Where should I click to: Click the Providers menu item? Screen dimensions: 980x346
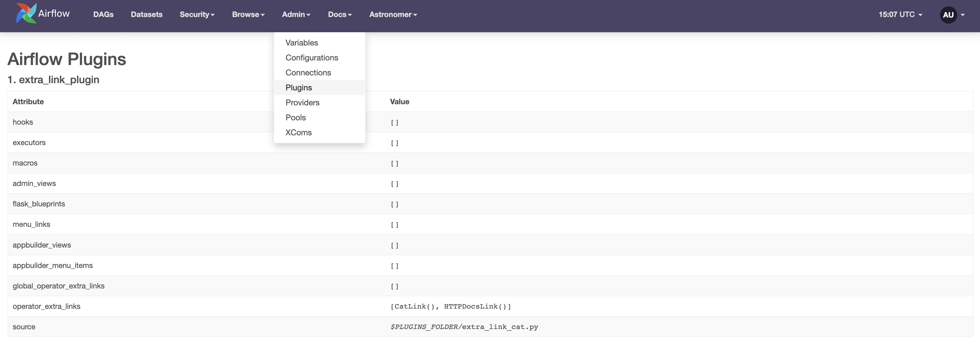tap(302, 102)
